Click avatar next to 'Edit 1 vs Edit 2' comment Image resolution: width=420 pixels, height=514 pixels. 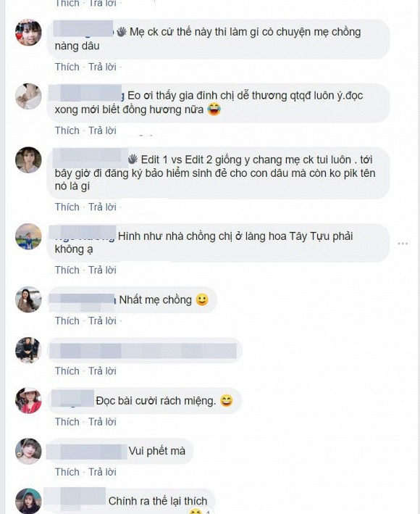point(28,159)
